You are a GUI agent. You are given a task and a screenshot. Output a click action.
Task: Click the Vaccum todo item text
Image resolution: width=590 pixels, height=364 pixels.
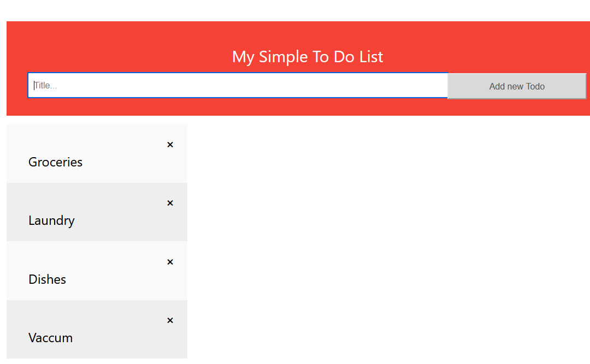click(50, 338)
